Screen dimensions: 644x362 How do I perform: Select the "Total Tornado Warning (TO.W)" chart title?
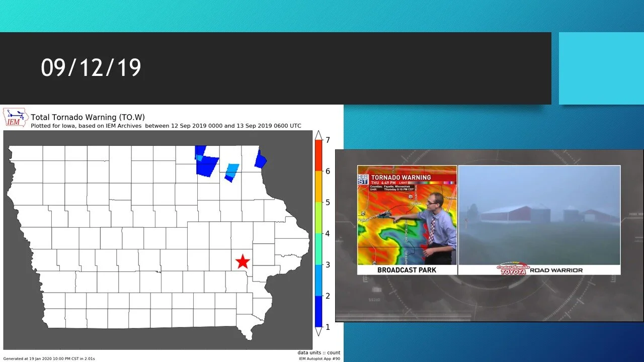(x=88, y=118)
